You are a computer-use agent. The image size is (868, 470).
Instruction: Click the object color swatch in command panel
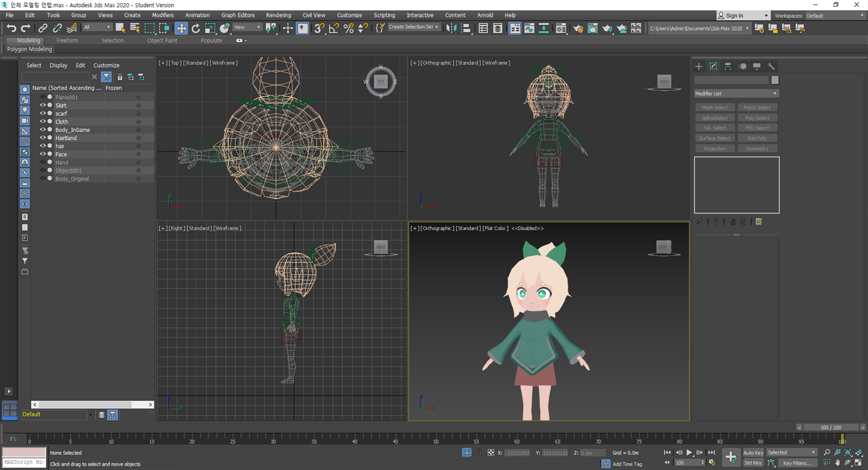775,80
